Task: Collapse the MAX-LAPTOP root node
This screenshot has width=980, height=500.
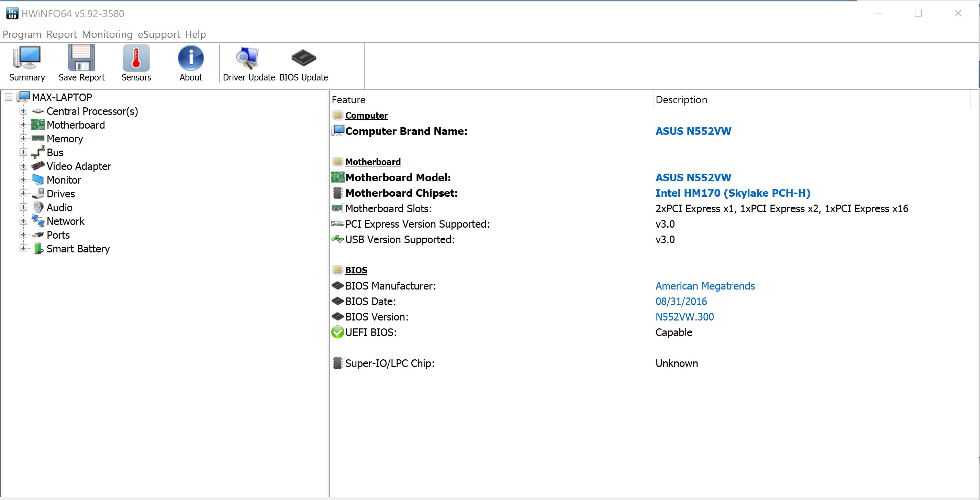Action: pyautogui.click(x=8, y=97)
